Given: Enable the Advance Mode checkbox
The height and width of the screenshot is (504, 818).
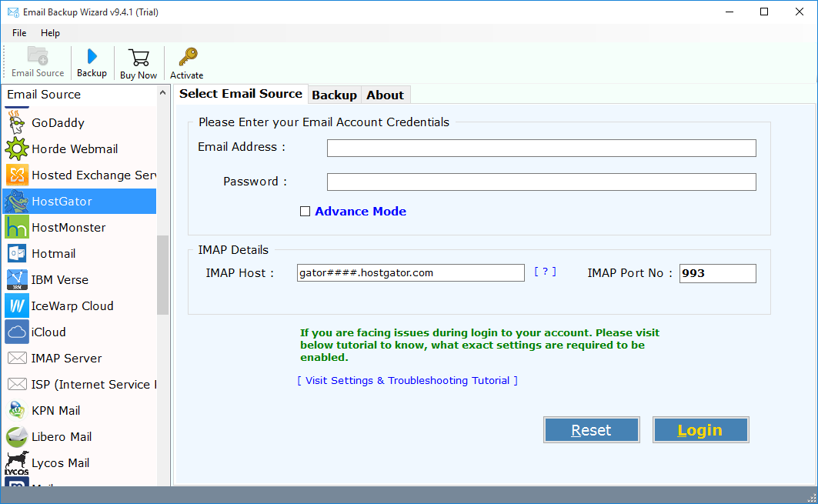Looking at the screenshot, I should [x=305, y=212].
